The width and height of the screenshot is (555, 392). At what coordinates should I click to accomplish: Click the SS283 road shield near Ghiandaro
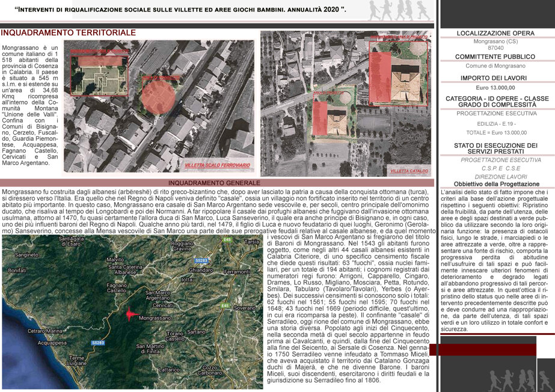(201, 260)
